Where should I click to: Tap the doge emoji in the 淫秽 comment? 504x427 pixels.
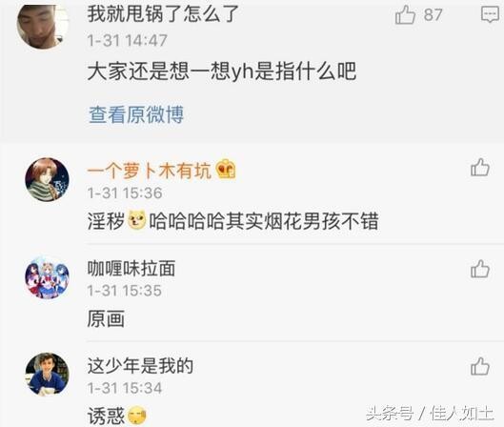(137, 220)
